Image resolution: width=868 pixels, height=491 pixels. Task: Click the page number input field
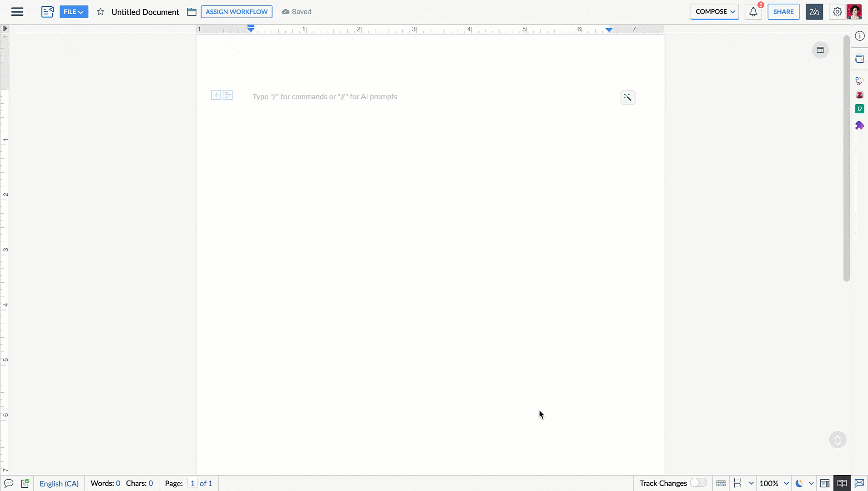coord(192,483)
